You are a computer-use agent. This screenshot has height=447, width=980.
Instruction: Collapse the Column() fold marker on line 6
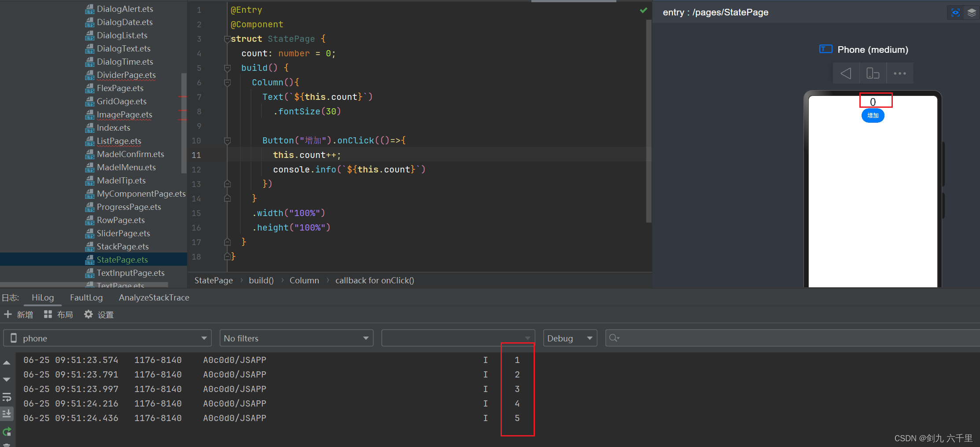[x=227, y=82]
